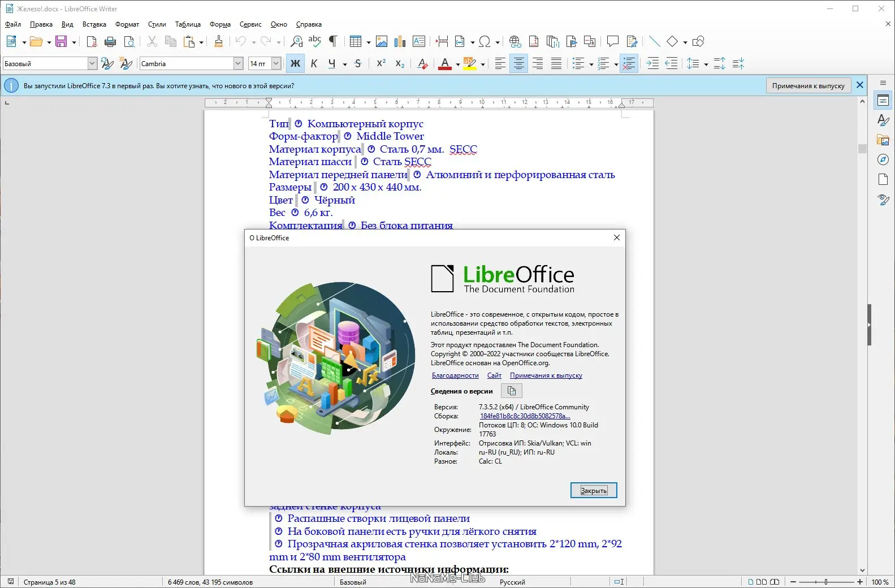Click the Clone Formatting paintbrush icon
The height and width of the screenshot is (588, 895).
pos(219,41)
